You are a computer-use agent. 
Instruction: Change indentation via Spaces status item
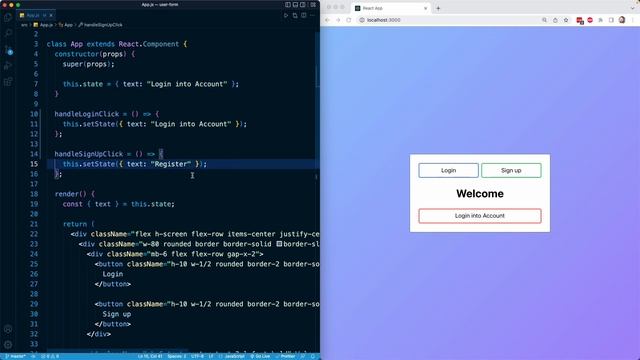point(177,356)
